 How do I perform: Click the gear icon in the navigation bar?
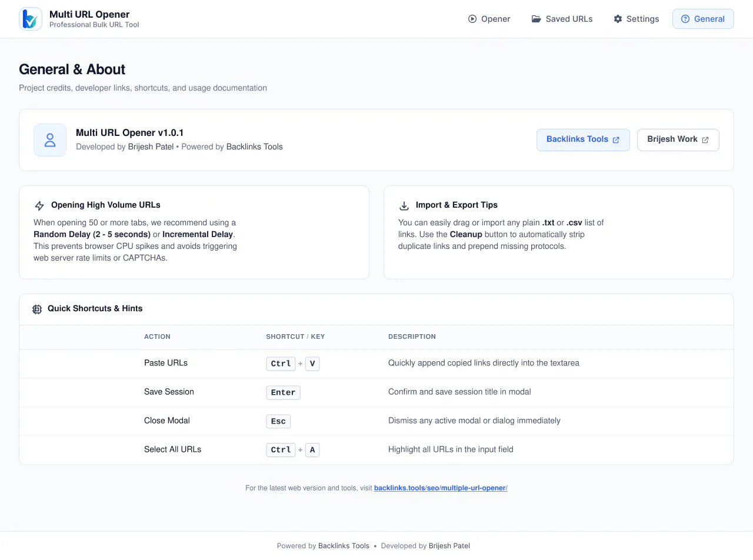[618, 19]
